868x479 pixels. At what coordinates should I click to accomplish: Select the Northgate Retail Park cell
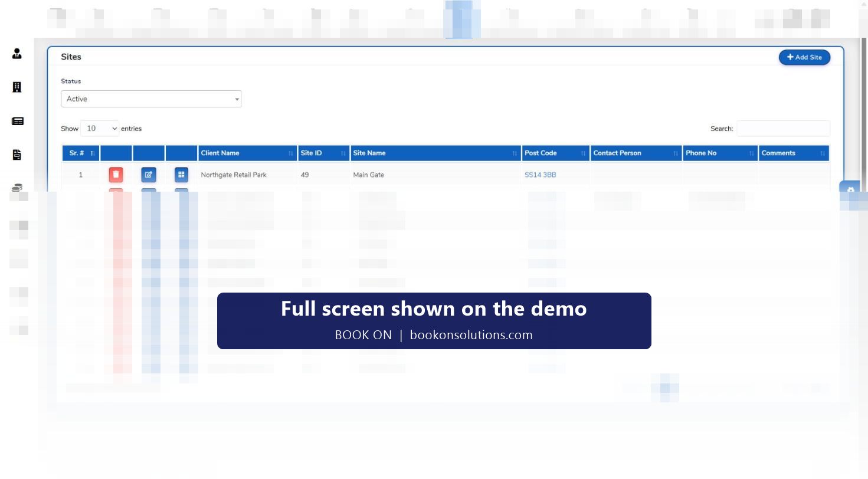247,175
